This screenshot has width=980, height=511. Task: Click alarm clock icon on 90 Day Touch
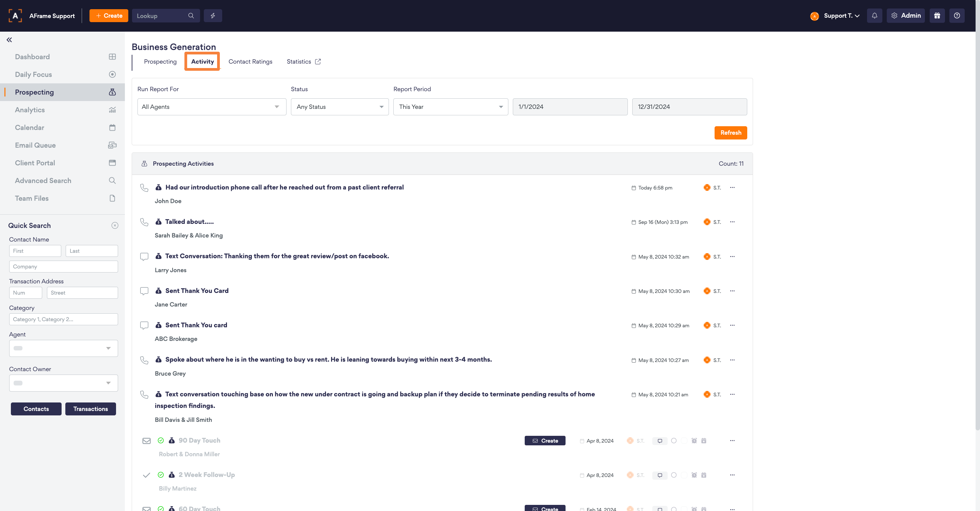[x=694, y=441]
